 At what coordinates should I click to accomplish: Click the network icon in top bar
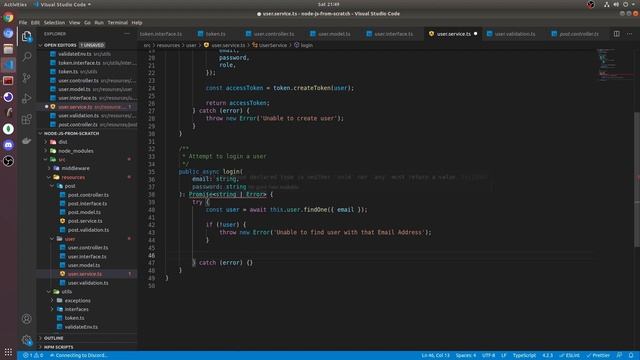point(607,4)
